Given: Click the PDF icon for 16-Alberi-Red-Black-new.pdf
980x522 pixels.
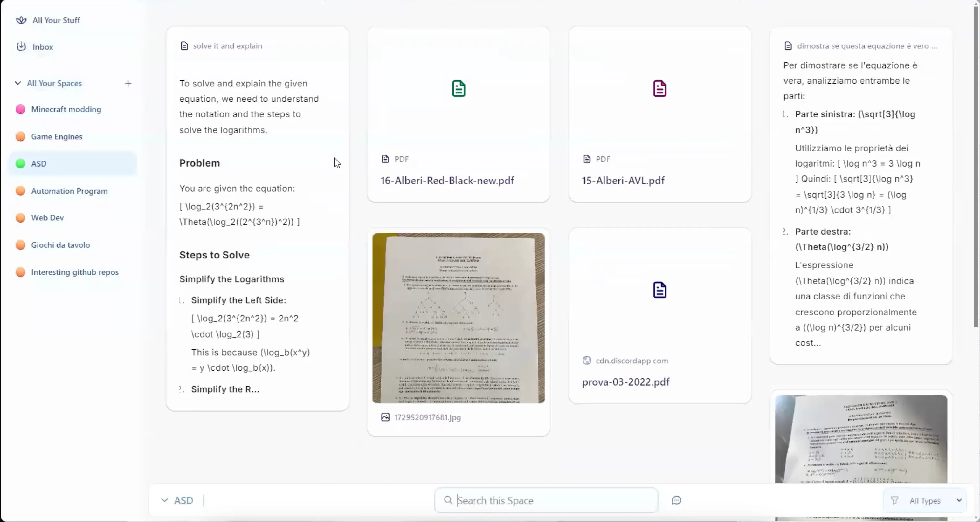Looking at the screenshot, I should click(x=458, y=88).
